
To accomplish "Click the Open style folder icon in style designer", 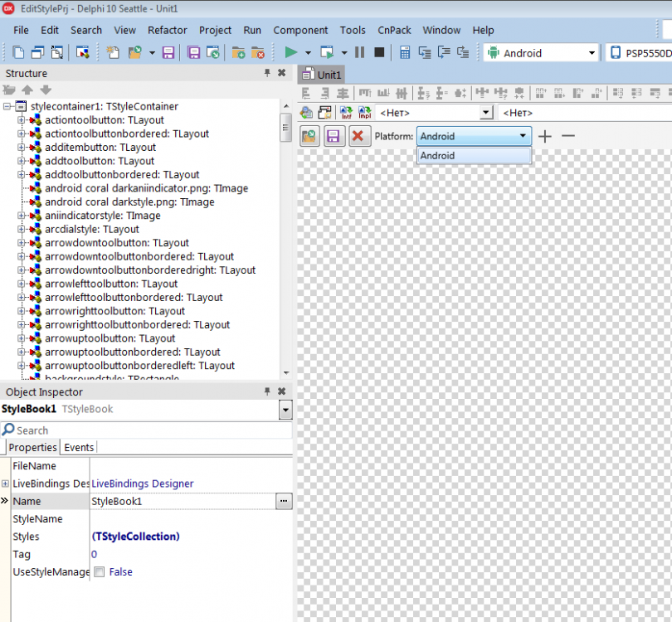I will tap(309, 136).
